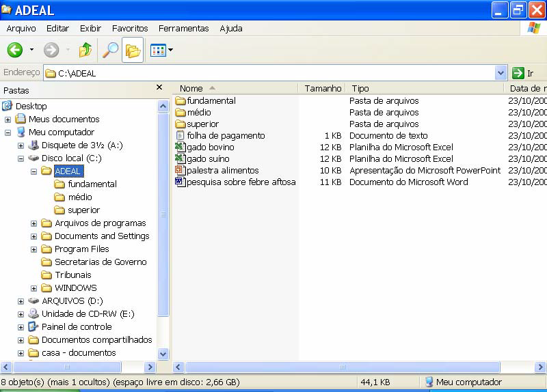This screenshot has height=392, width=547.
Task: Sort files by Tamanho column header
Action: coord(322,89)
